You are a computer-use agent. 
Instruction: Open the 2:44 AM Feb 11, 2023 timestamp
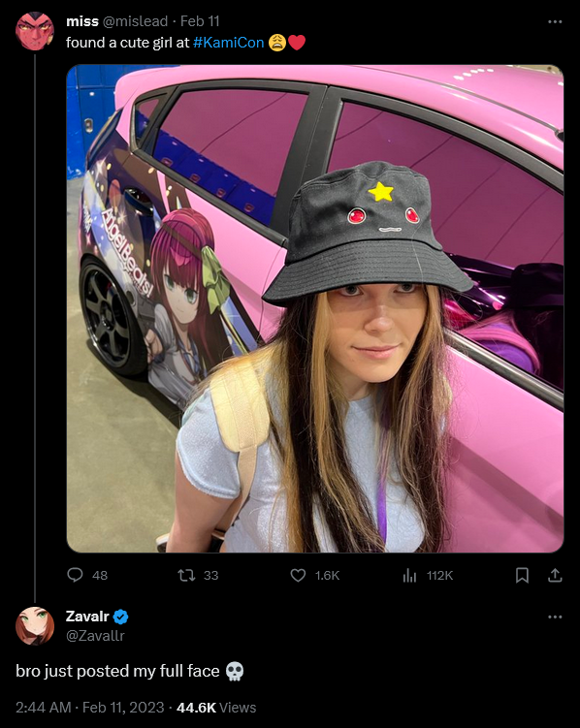[89, 708]
